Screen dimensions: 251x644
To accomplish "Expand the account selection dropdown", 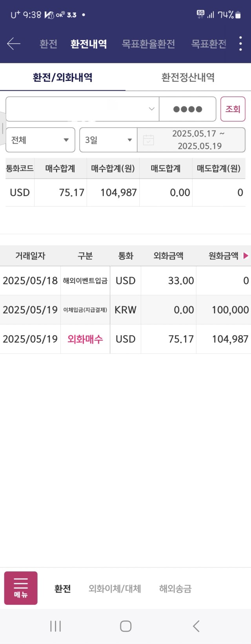I will [x=82, y=109].
